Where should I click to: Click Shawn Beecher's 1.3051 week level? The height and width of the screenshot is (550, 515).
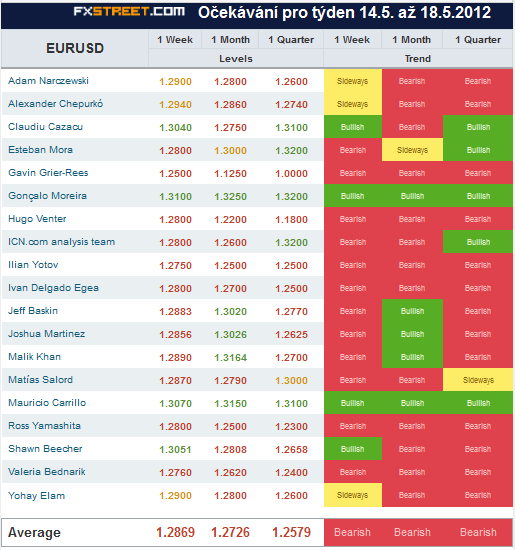(175, 449)
